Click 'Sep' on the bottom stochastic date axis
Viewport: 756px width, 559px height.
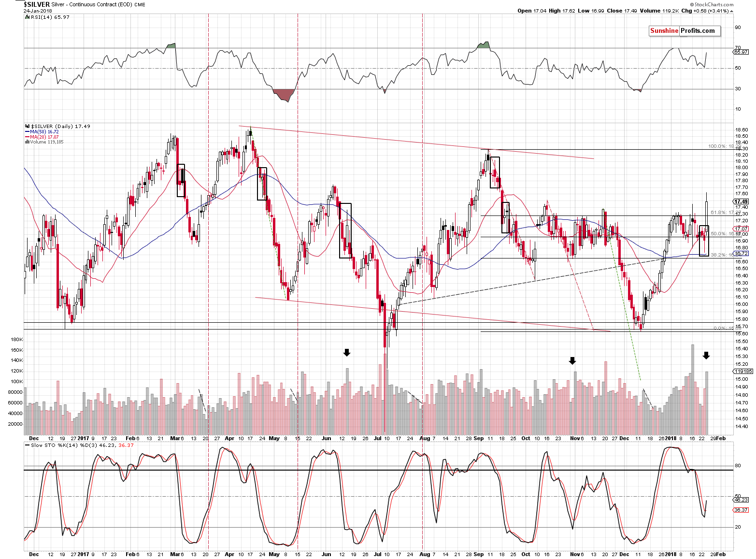(x=478, y=554)
